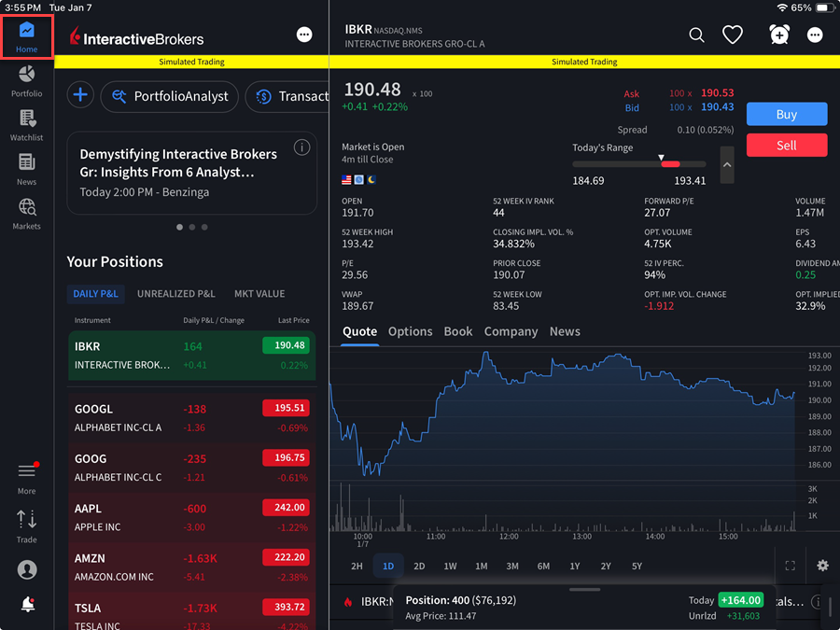Switch to the Options tab
This screenshot has width=840, height=630.
click(410, 331)
